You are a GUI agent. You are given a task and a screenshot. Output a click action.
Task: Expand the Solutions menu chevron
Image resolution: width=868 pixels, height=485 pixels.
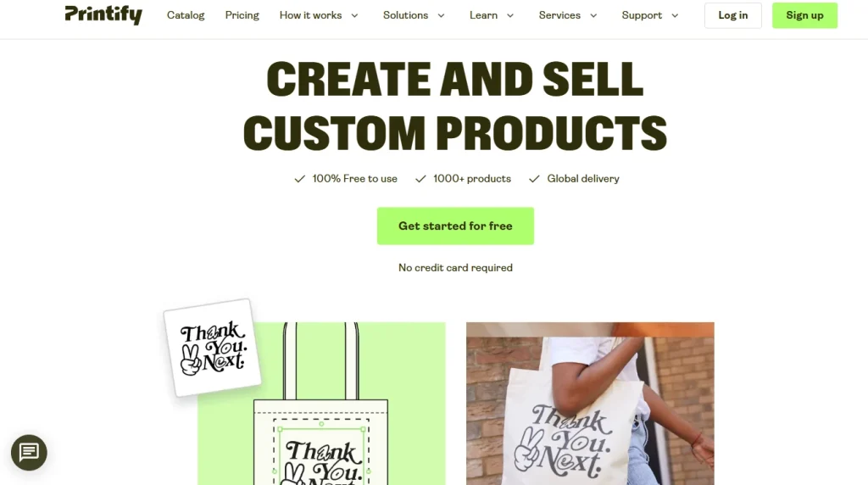point(441,15)
